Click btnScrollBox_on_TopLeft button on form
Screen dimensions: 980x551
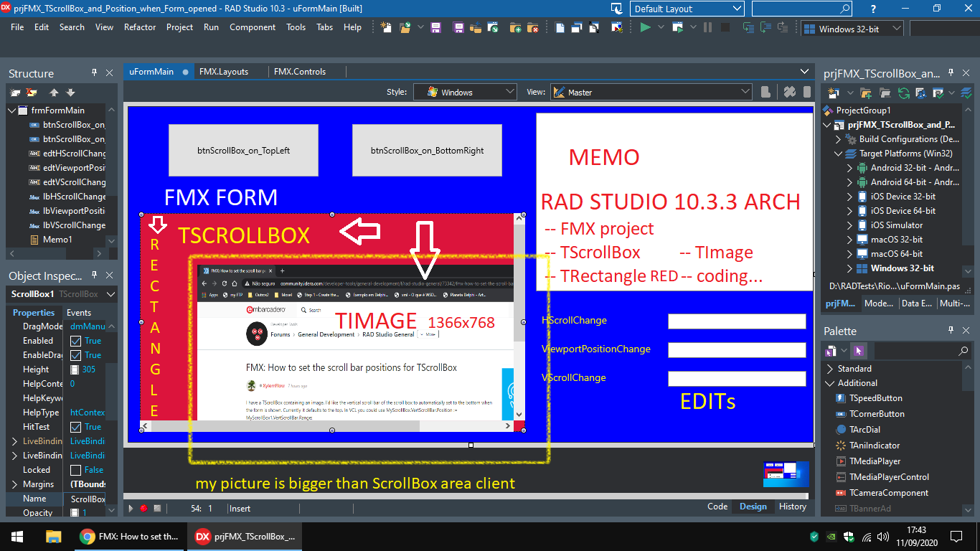[x=243, y=151]
